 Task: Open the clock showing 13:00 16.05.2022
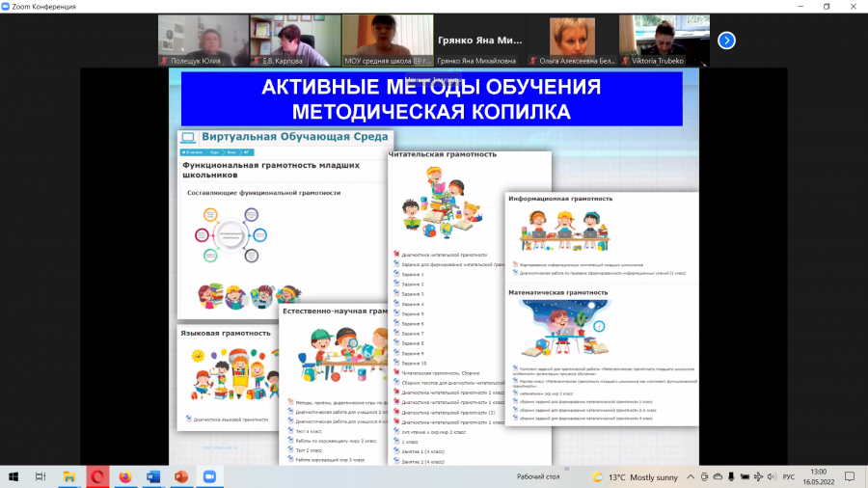819,476
